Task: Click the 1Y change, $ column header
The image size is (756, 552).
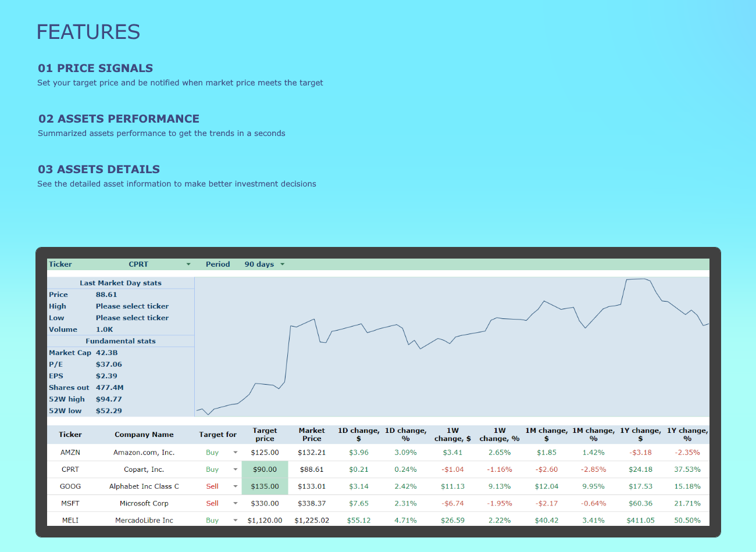Action: pyautogui.click(x=640, y=435)
